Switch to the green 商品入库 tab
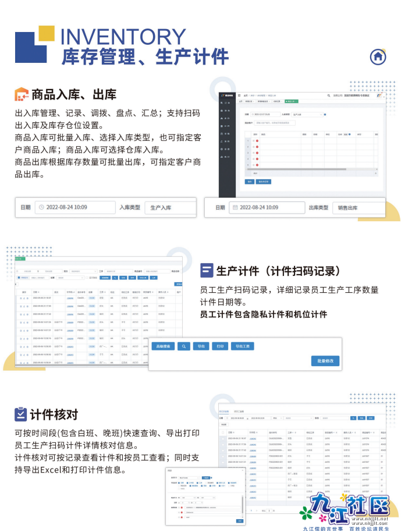 [x=292, y=101]
